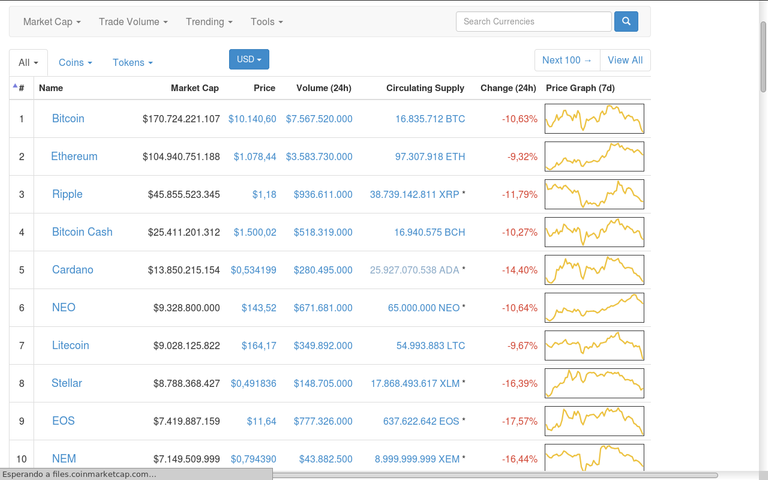Click NEO volume $671.681.000

pos(323,308)
